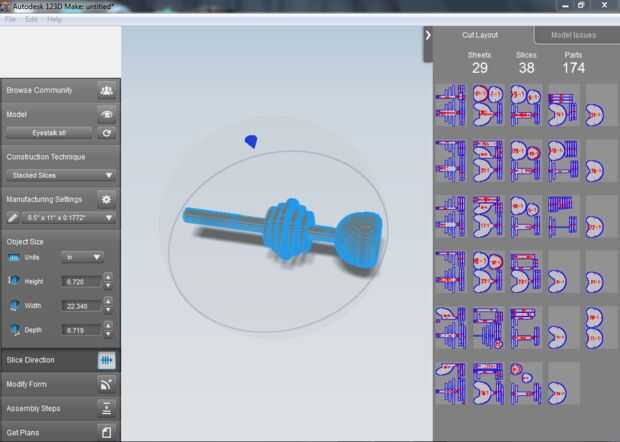Refresh the Eyestalk model with reload icon
This screenshot has height=442, width=620.
click(x=106, y=133)
